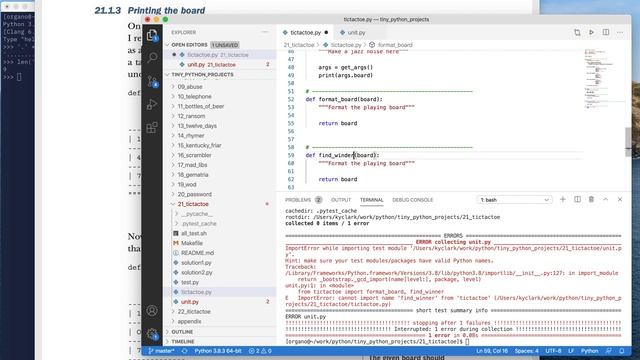This screenshot has height=360, width=640.
Task: Select the terminal shell dropdown '1: bash'
Action: [514, 200]
